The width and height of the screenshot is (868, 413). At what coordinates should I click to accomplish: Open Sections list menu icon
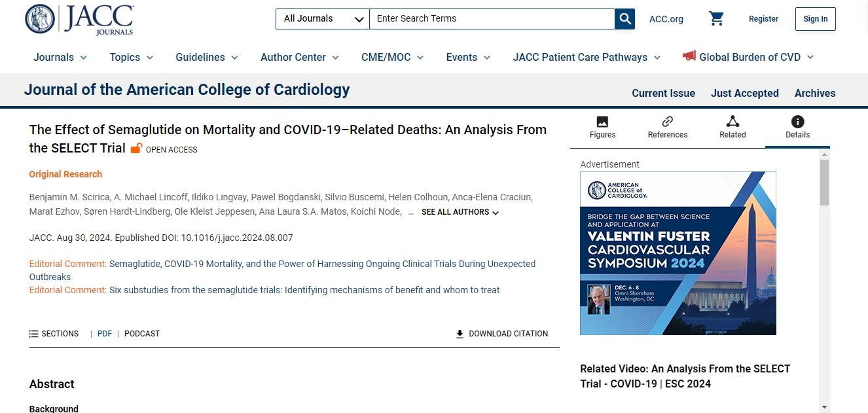tap(34, 334)
